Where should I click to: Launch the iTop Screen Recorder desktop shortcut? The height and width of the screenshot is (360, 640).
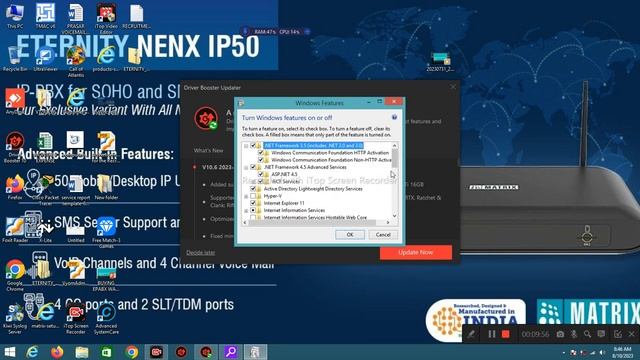(76, 318)
